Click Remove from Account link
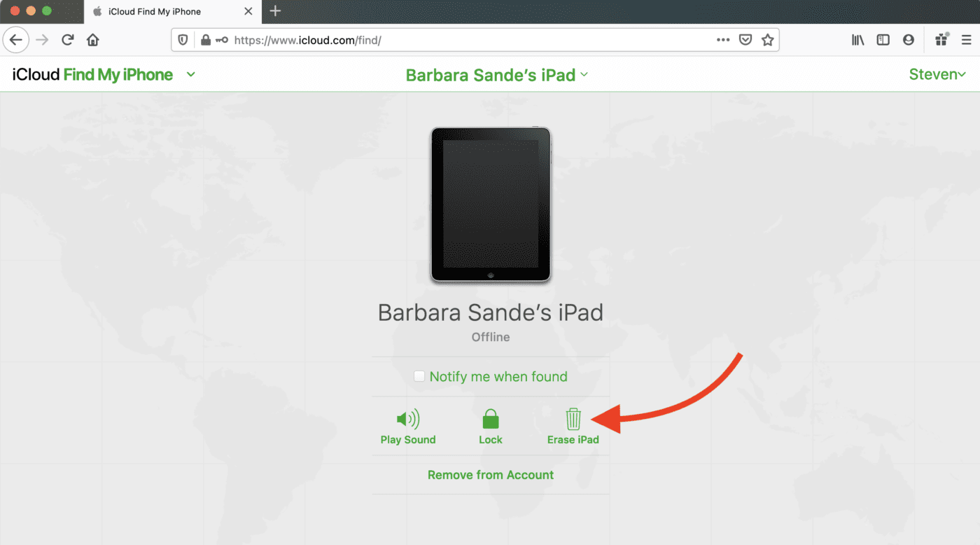980x545 pixels. point(491,475)
